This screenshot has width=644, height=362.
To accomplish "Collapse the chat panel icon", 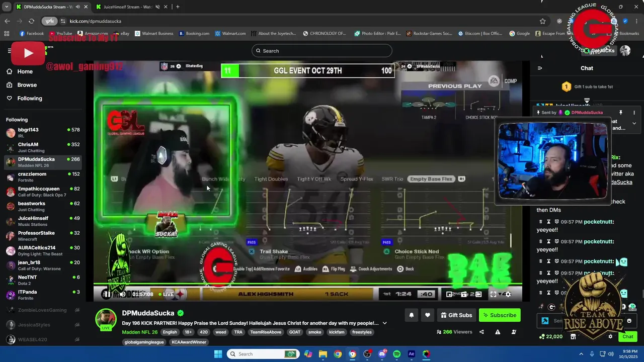I will click(x=540, y=68).
